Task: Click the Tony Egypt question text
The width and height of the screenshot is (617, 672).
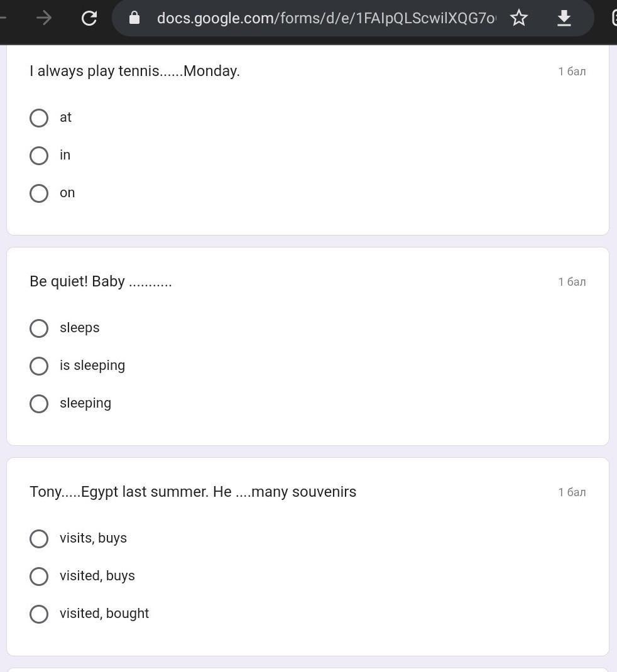Action: (x=193, y=492)
